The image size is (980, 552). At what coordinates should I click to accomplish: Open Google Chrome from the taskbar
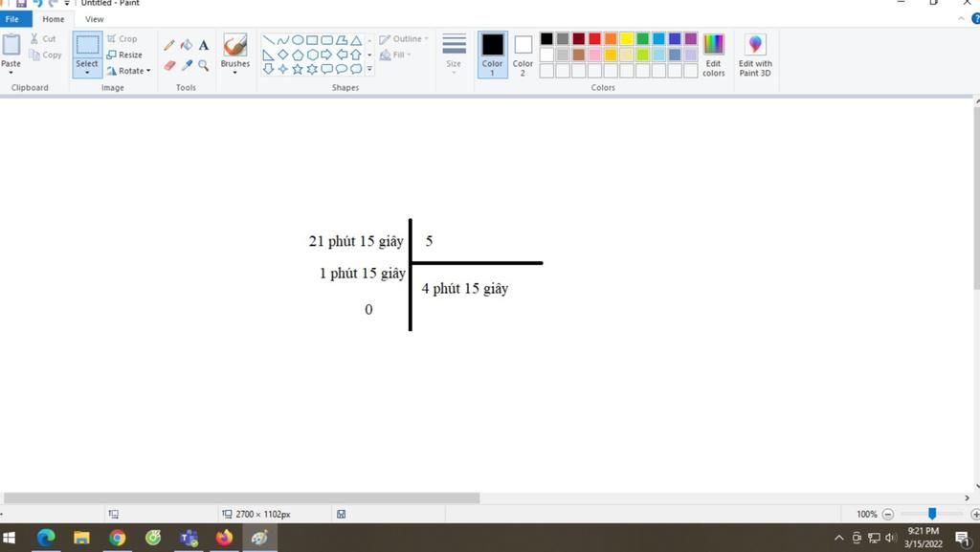pyautogui.click(x=117, y=538)
